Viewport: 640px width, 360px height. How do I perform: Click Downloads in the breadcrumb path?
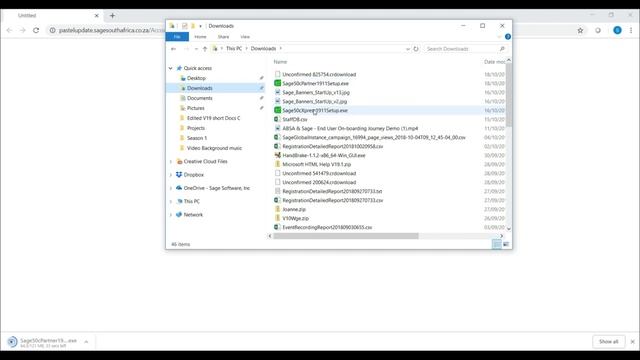pos(263,49)
